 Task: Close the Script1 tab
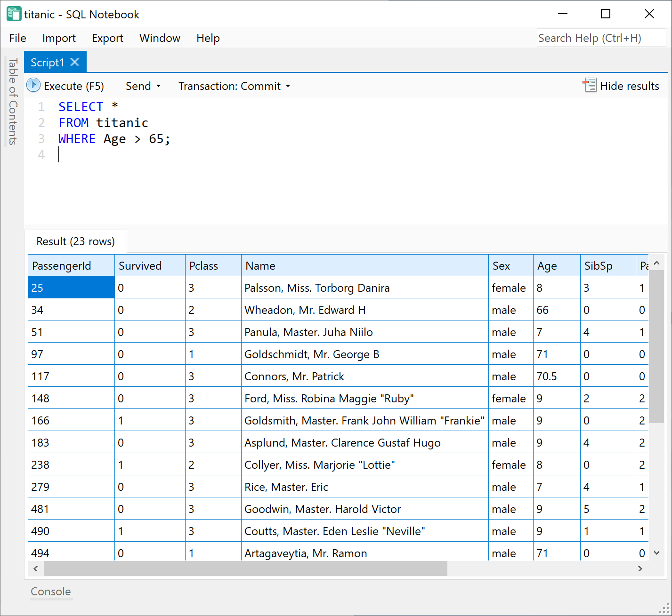pos(75,62)
